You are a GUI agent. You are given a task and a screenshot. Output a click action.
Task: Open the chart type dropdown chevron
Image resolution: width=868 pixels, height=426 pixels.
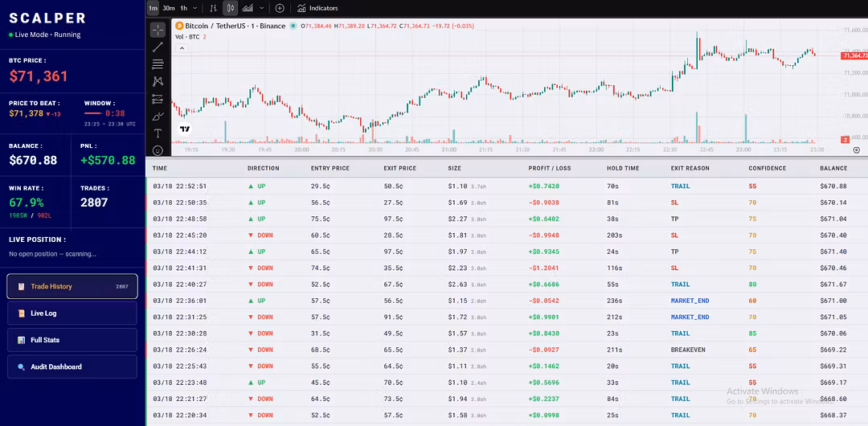[x=262, y=8]
